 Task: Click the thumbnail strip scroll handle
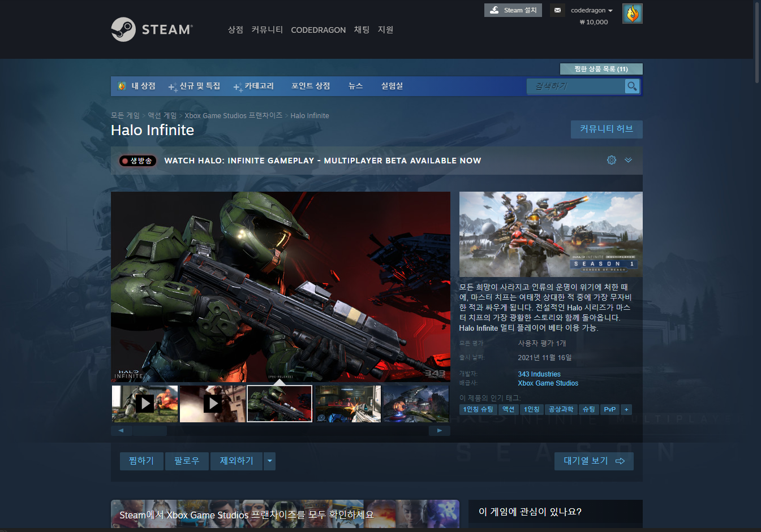point(150,430)
